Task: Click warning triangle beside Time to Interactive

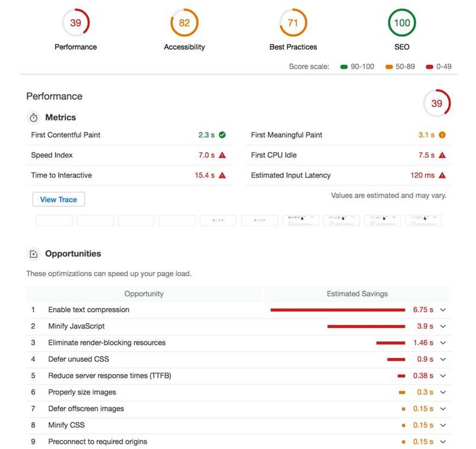Action: [222, 175]
